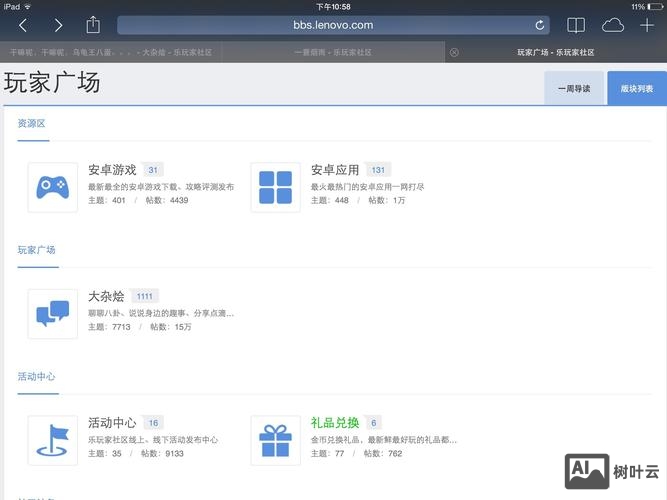Switch to the 一景烟雨 browser tab
This screenshot has width=667, height=500.
point(333,52)
